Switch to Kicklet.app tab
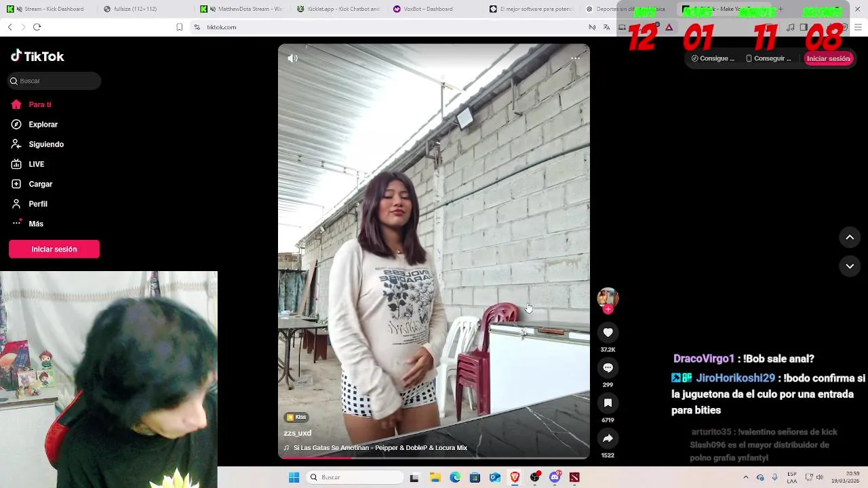This screenshot has width=868, height=488. pyautogui.click(x=339, y=9)
